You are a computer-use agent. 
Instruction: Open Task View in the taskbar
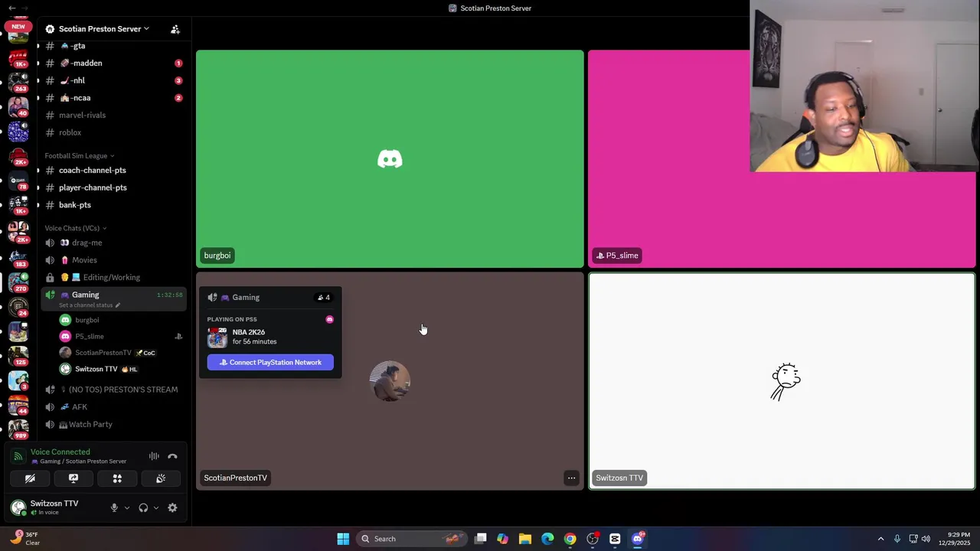pos(481,539)
